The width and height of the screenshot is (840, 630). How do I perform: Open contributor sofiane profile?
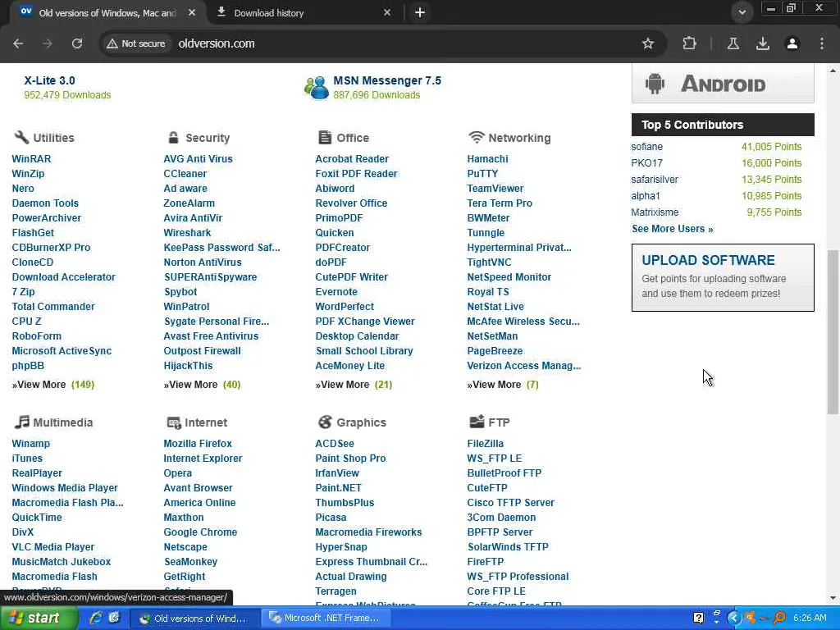(646, 146)
